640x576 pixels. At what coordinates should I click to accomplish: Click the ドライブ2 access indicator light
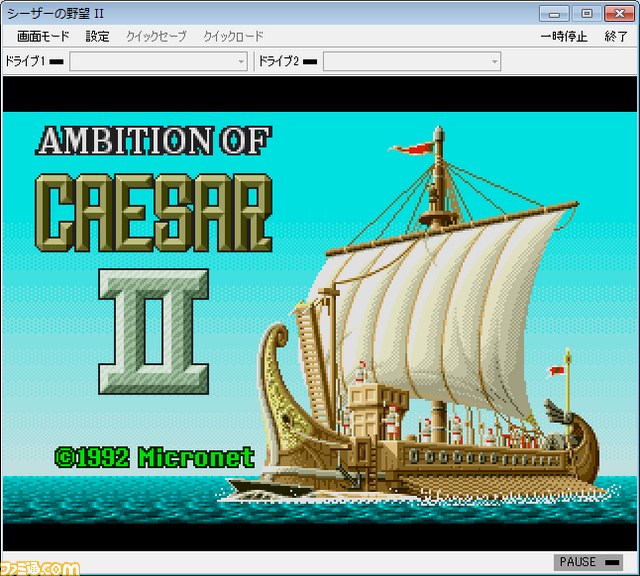[310, 62]
